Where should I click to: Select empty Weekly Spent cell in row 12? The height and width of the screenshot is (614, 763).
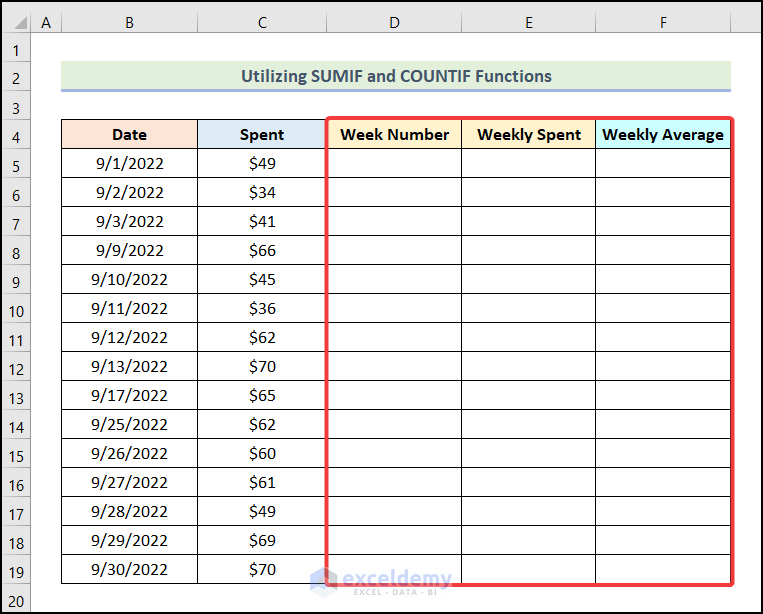[528, 366]
